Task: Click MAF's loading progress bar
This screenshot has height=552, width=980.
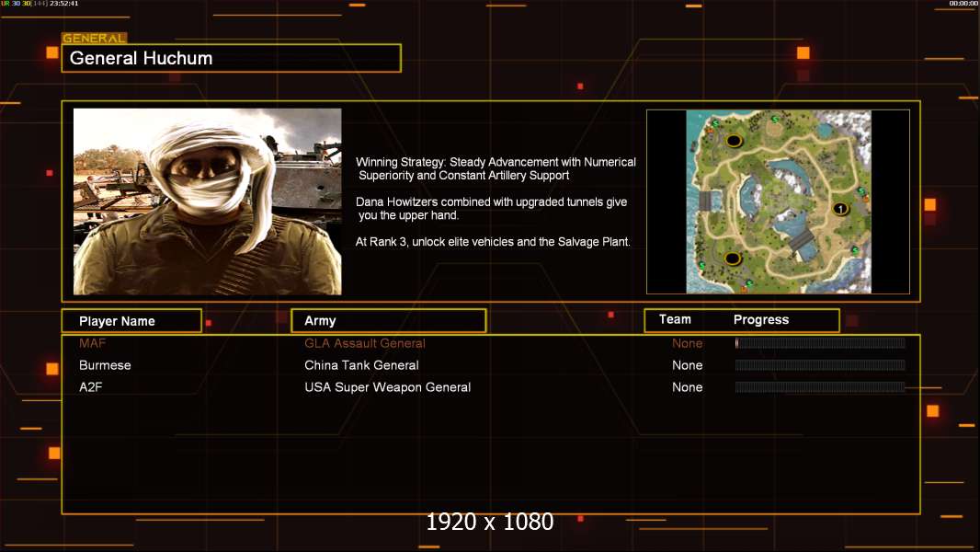Action: click(x=820, y=342)
